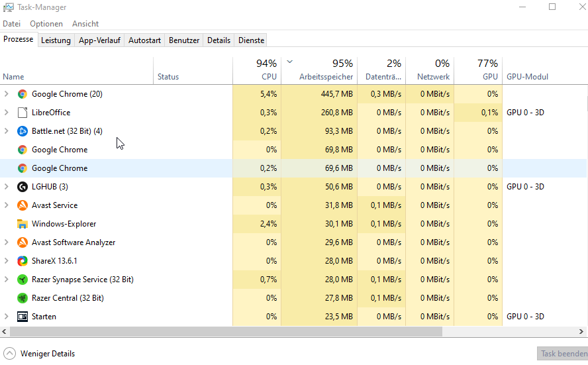This screenshot has height=365, width=588.
Task: Expand the Starten process row
Action: coord(7,317)
